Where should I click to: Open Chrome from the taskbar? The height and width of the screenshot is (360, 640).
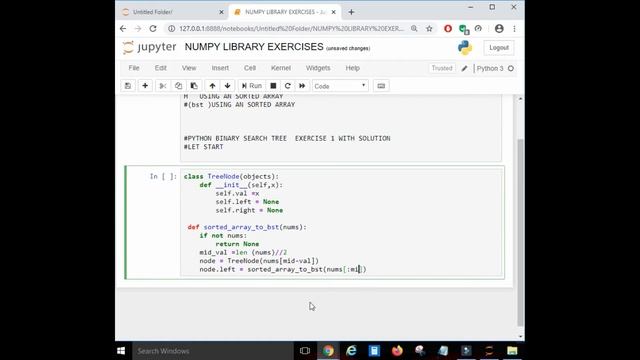click(x=328, y=351)
